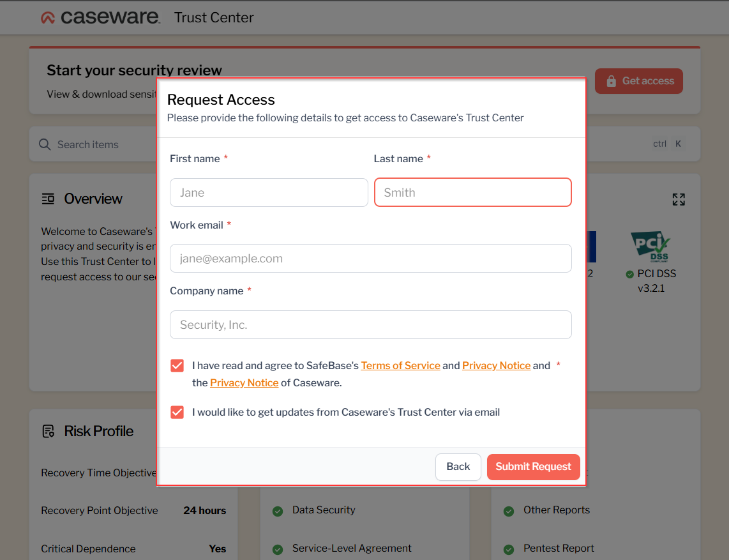The width and height of the screenshot is (729, 560).
Task: Click the Get access button
Action: click(639, 81)
